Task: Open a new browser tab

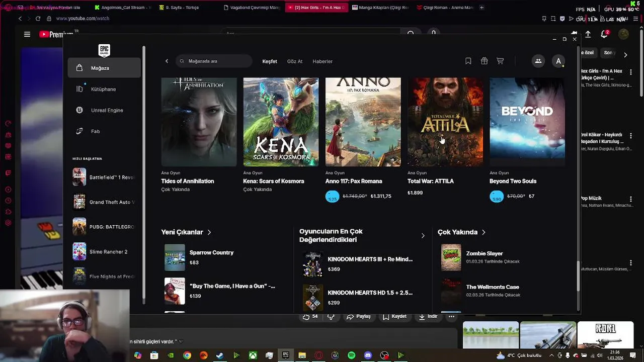Action: pyautogui.click(x=481, y=8)
